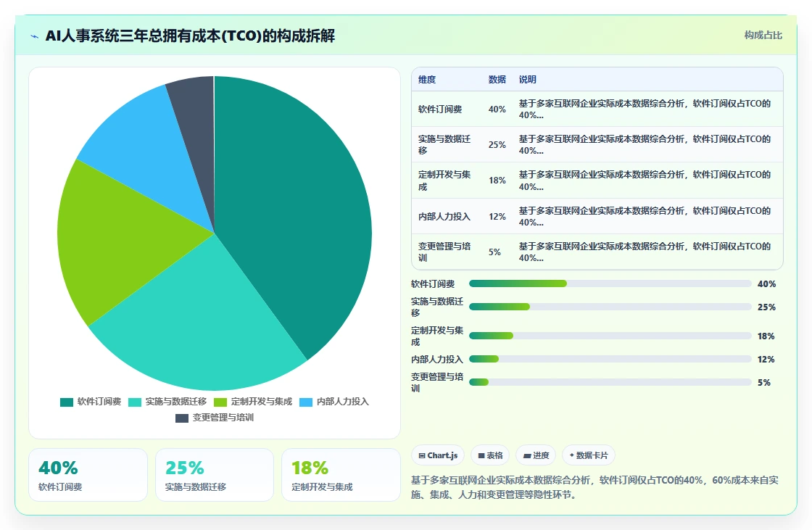This screenshot has height=530, width=812.
Task: Click the 12% label after progress bar
Action: click(766, 359)
